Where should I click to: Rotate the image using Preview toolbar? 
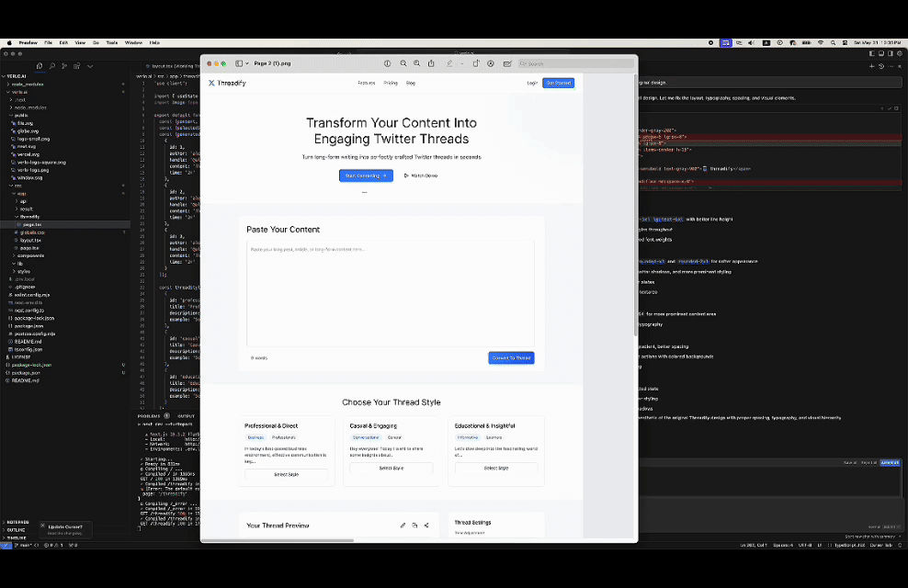coord(476,63)
